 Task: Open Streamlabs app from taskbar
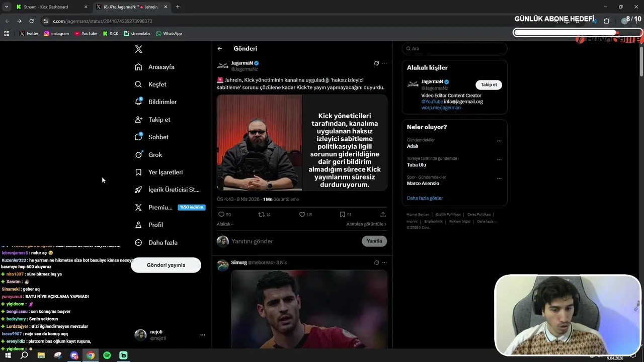(124, 355)
